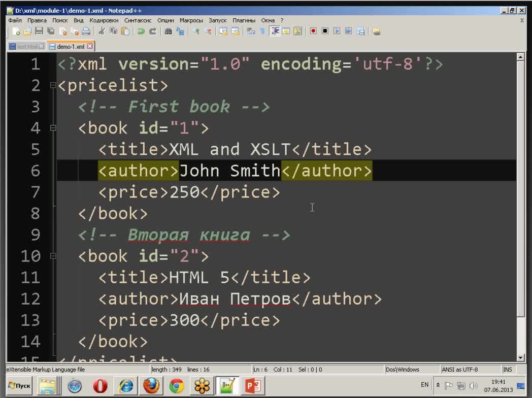Image resolution: width=532 pixels, height=398 pixels.
Task: Open the Синтаксис menu
Action: (x=138, y=20)
